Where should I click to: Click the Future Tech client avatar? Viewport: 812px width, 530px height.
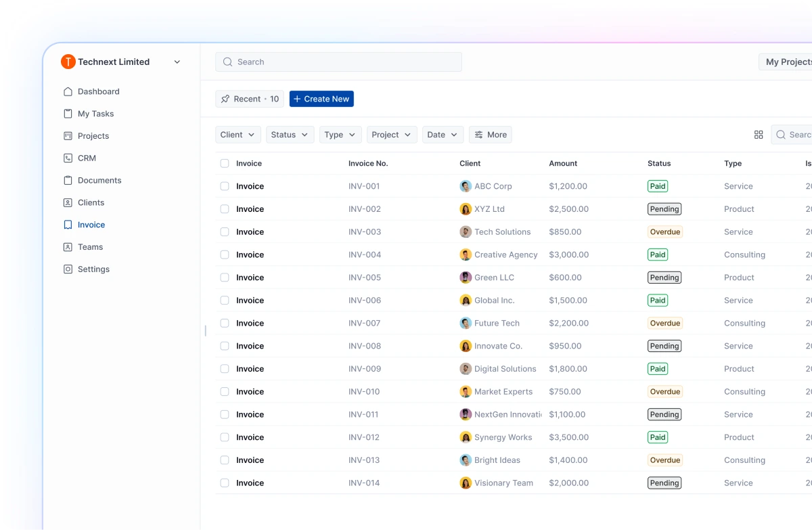click(466, 323)
